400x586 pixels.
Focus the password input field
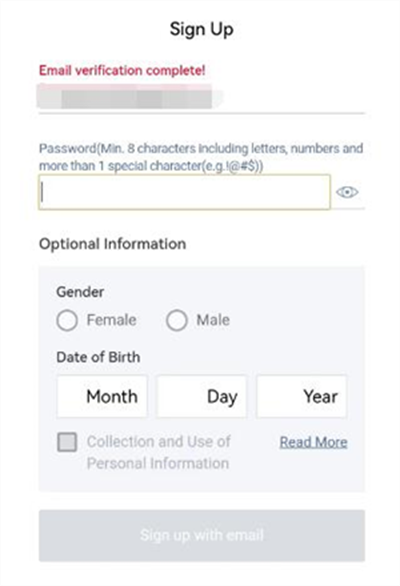coord(184,192)
